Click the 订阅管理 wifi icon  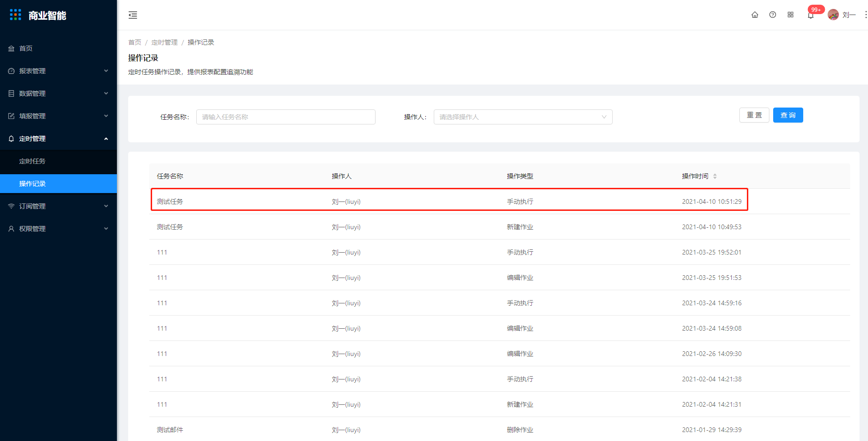(x=11, y=206)
